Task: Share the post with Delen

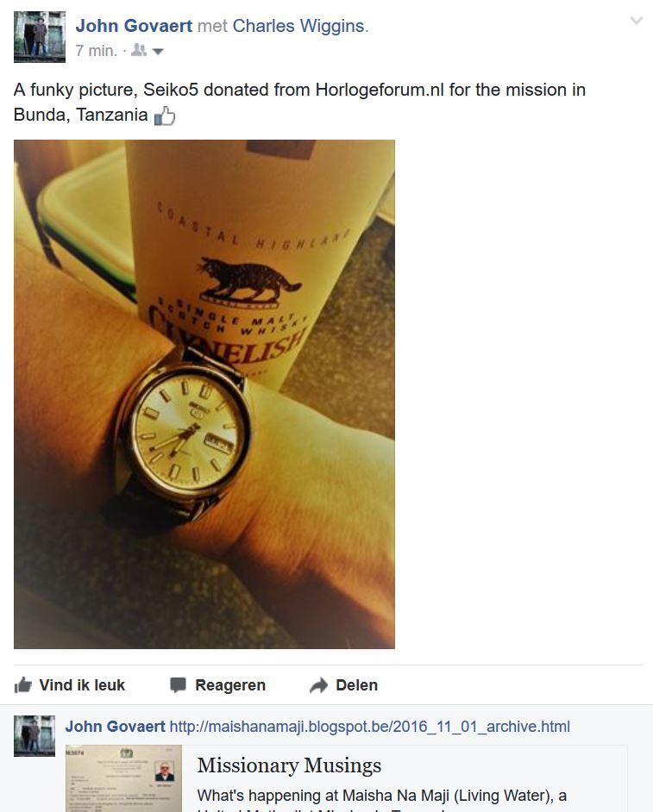Action: tap(343, 685)
